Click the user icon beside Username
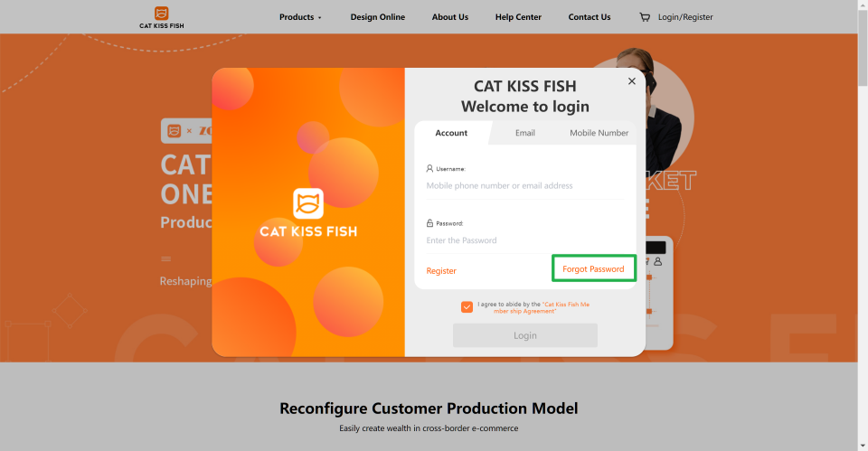Image resolution: width=868 pixels, height=451 pixels. coord(429,168)
